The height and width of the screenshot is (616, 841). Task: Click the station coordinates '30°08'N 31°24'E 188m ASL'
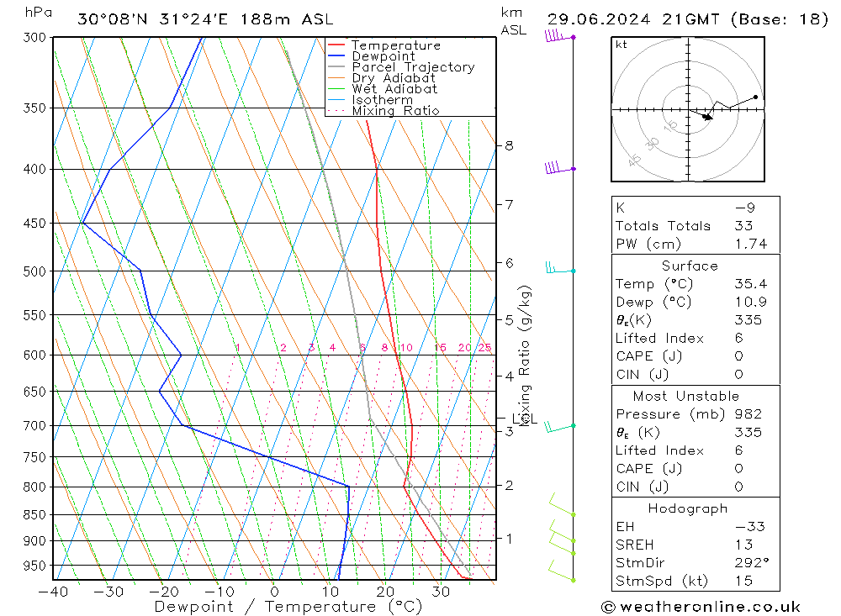pyautogui.click(x=205, y=20)
